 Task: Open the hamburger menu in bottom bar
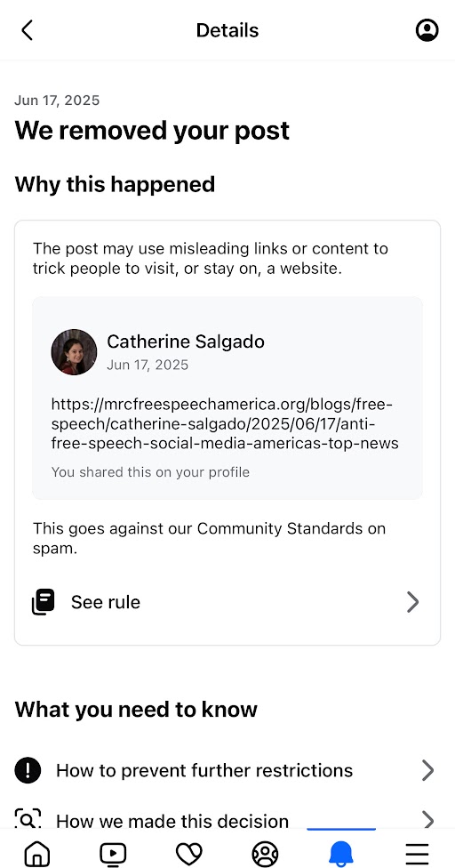tap(417, 854)
